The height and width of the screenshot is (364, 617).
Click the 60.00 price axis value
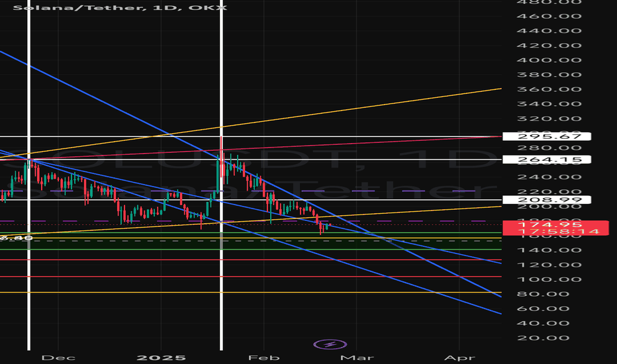543,308
